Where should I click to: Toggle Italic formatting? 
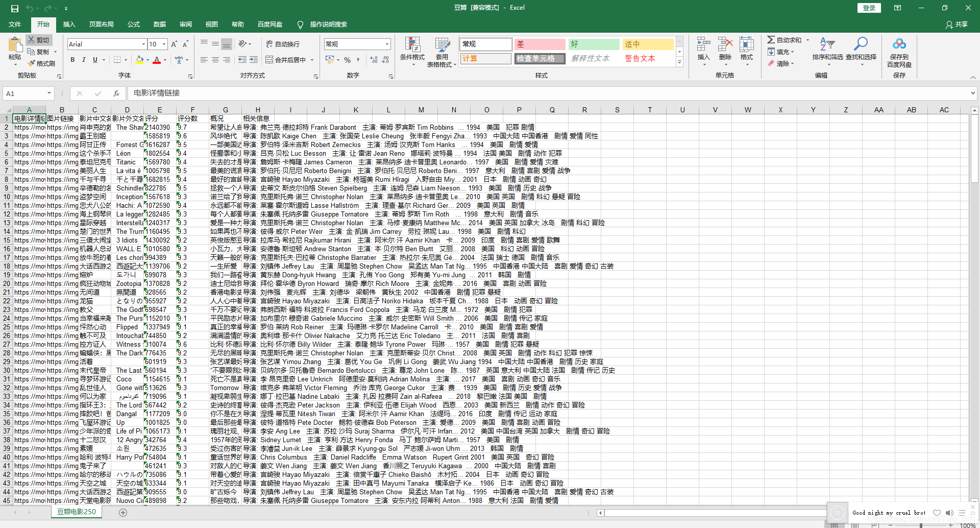point(84,60)
